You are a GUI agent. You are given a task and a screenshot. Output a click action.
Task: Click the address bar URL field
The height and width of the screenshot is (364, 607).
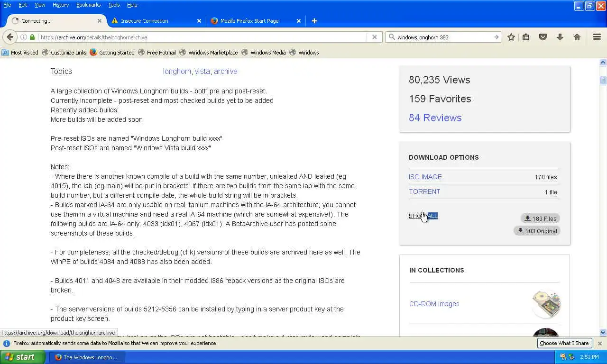point(203,37)
